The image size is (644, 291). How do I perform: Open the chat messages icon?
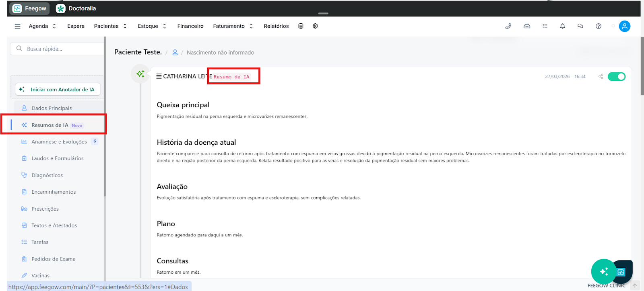580,26
